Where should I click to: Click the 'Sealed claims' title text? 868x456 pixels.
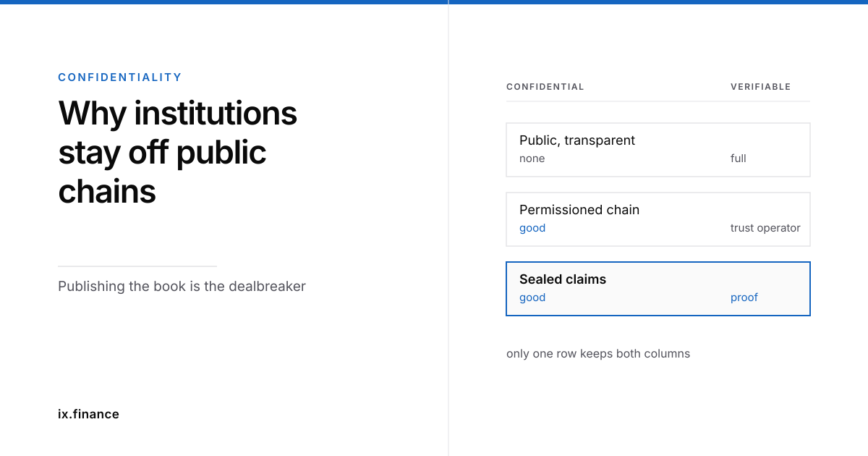[563, 279]
